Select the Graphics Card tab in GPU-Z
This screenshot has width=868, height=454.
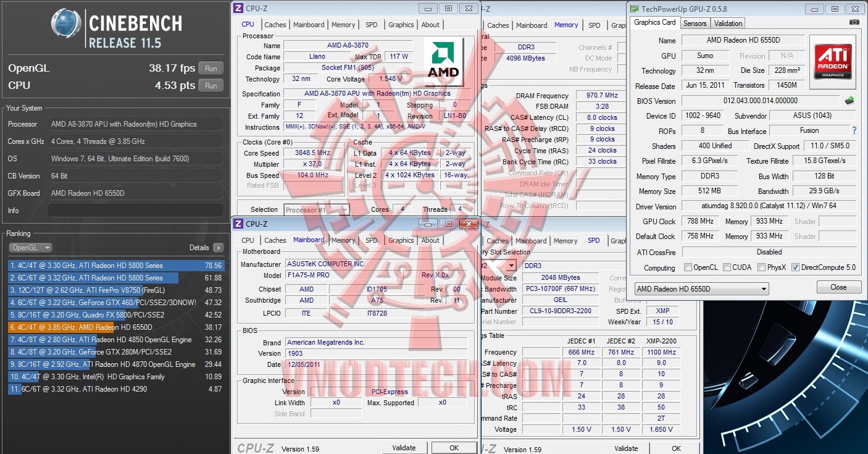[x=655, y=22]
